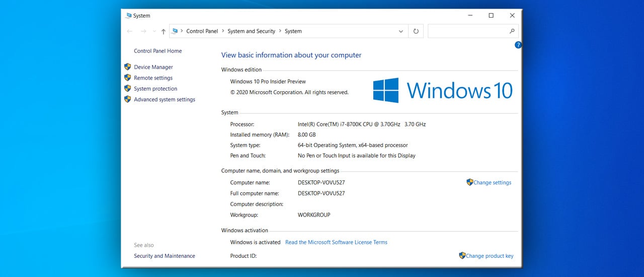The image size is (644, 277).
Task: Select System breadcrumb in address bar
Action: [x=293, y=31]
